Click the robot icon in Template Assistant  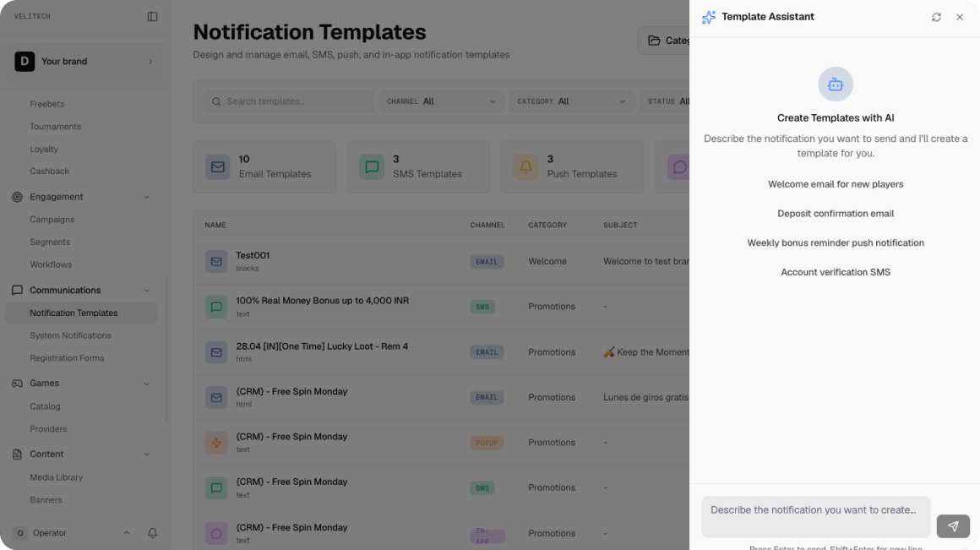click(836, 84)
